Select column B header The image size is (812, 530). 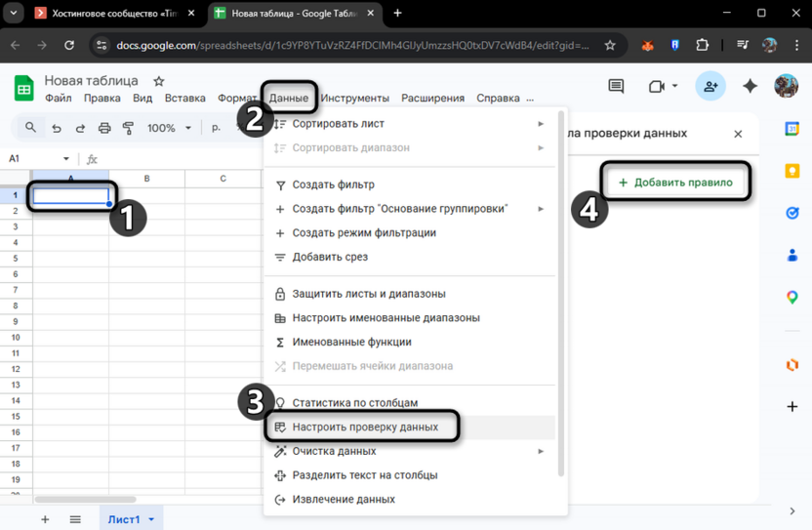[x=147, y=179]
